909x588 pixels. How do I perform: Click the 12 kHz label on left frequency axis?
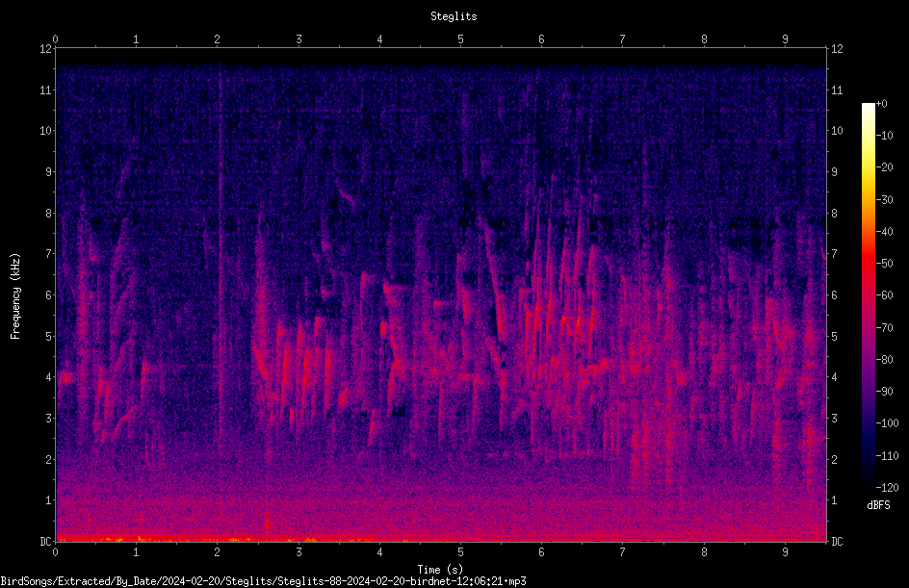(46, 49)
